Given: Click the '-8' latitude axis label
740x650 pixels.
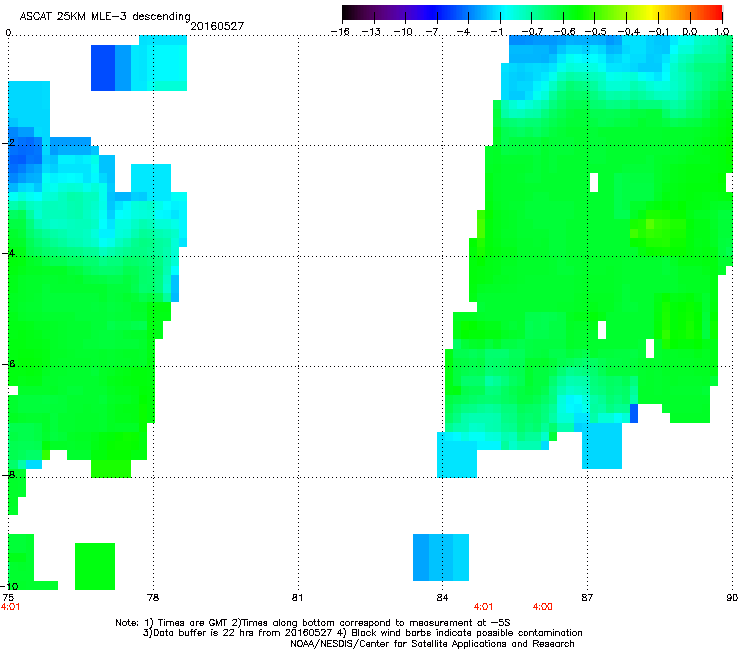Looking at the screenshot, I should coord(7,475).
